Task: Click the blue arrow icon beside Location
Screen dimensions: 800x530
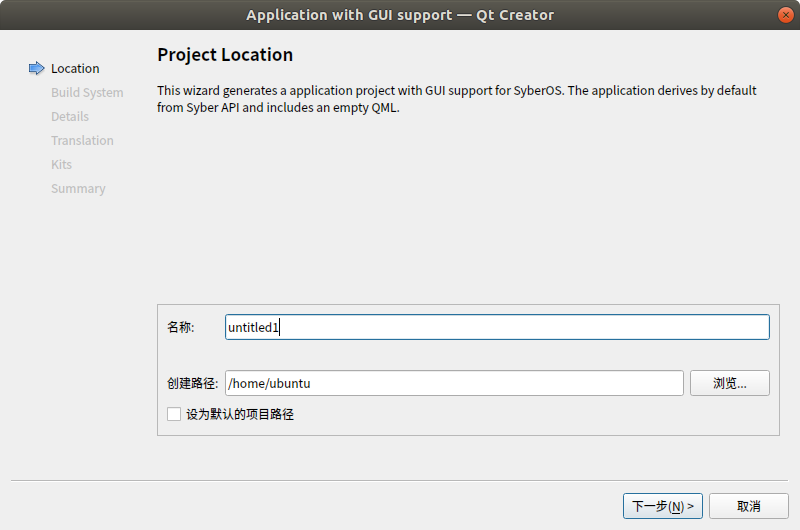Action: [x=37, y=68]
